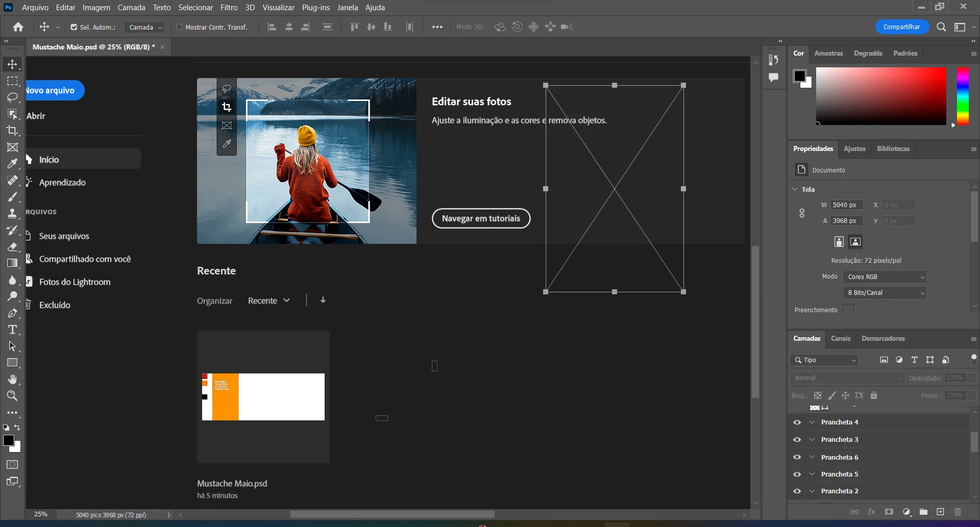980x527 pixels.
Task: Open Aprendizado in the sidebar
Action: click(62, 183)
